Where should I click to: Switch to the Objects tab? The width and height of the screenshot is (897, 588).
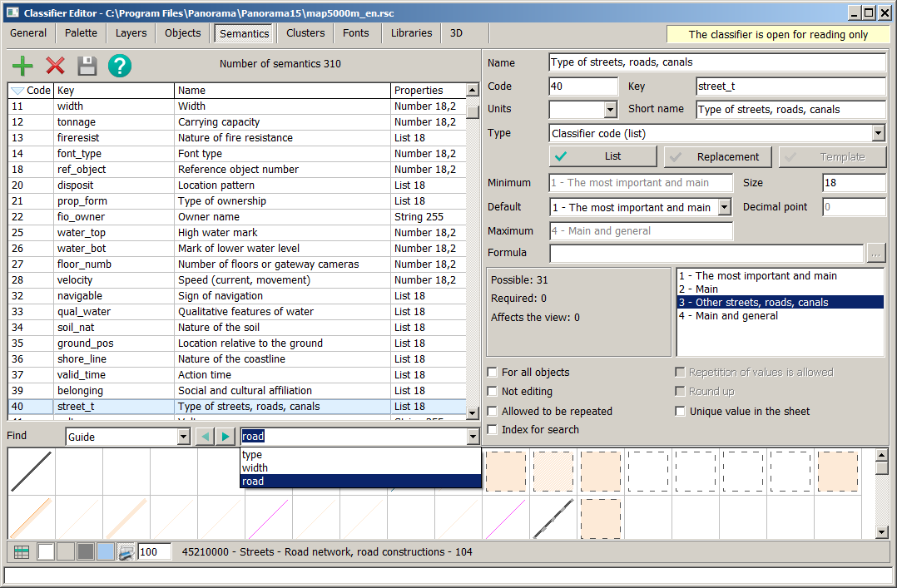182,33
